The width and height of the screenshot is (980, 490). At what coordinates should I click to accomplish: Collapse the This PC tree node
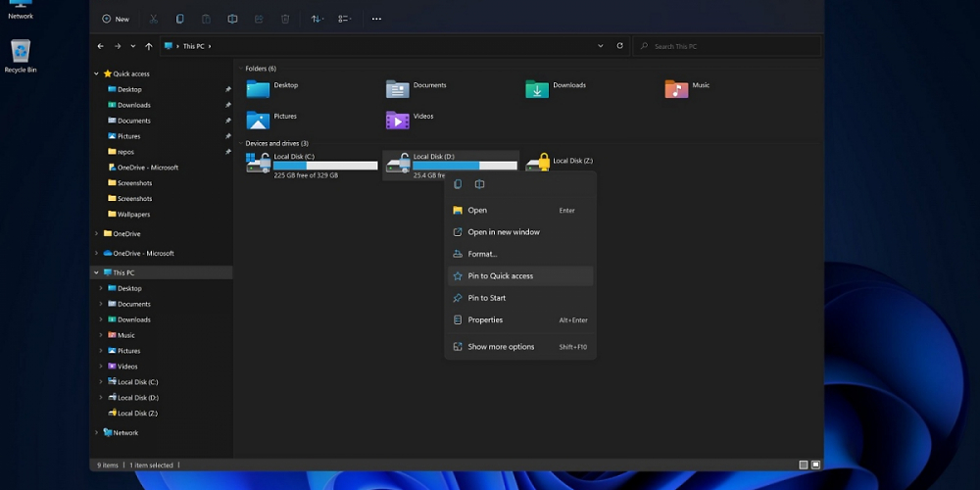[x=96, y=272]
